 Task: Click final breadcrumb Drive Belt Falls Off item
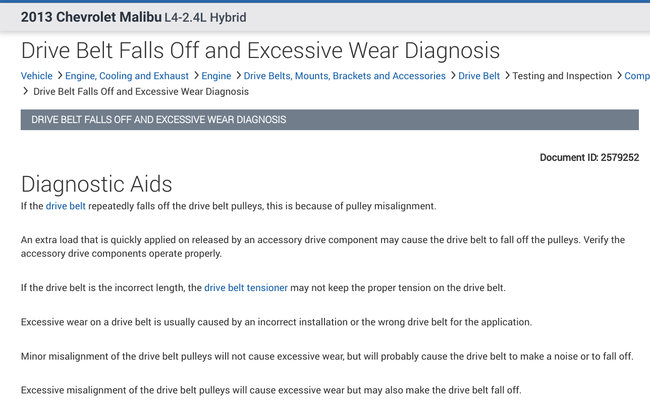(141, 92)
